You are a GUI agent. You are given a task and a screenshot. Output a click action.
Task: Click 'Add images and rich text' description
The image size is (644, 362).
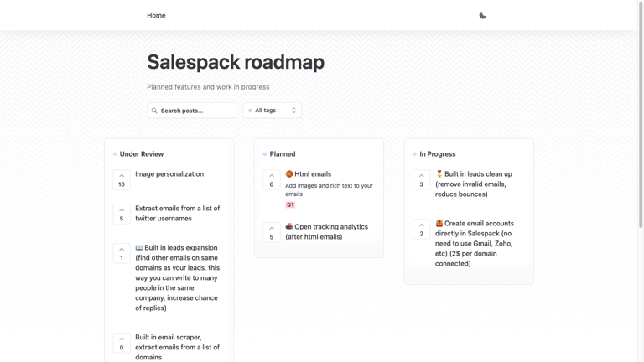(329, 189)
